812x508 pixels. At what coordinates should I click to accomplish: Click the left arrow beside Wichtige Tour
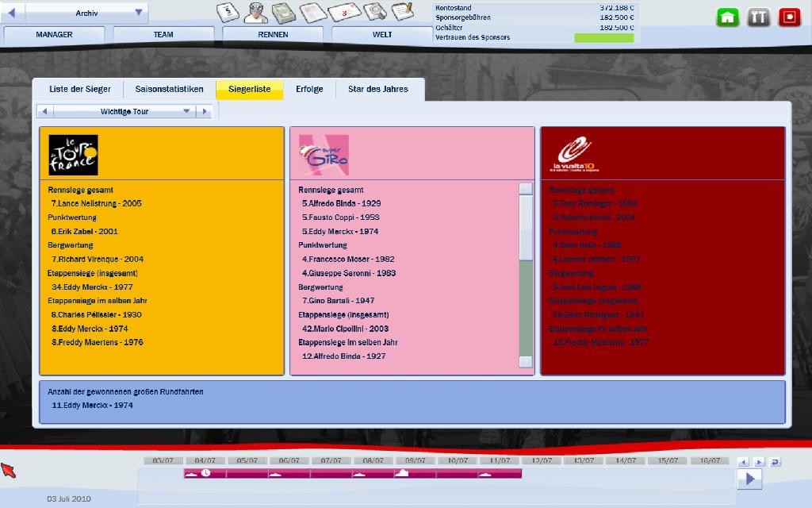pyautogui.click(x=45, y=112)
